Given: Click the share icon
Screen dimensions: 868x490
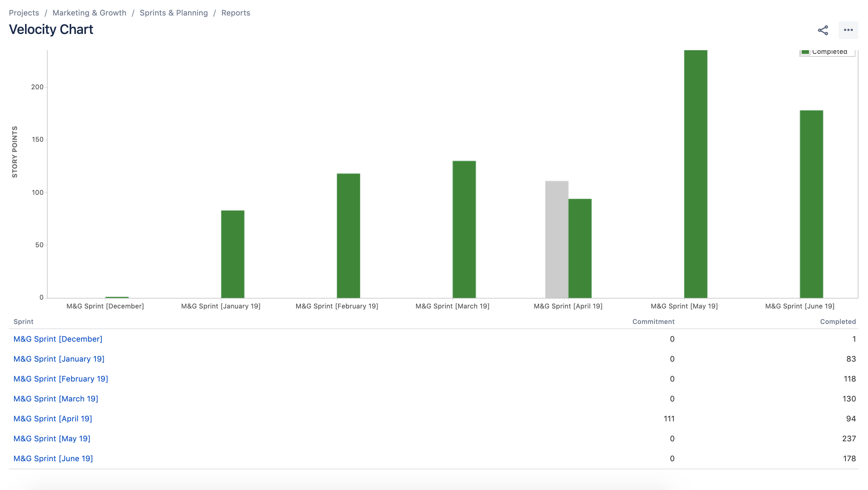Looking at the screenshot, I should (823, 30).
